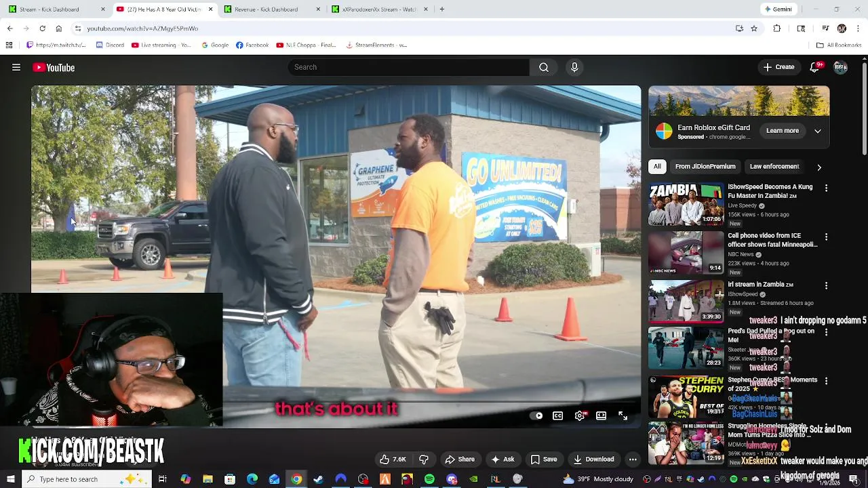Click the Ask button
The width and height of the screenshot is (868, 488).
[x=502, y=459]
